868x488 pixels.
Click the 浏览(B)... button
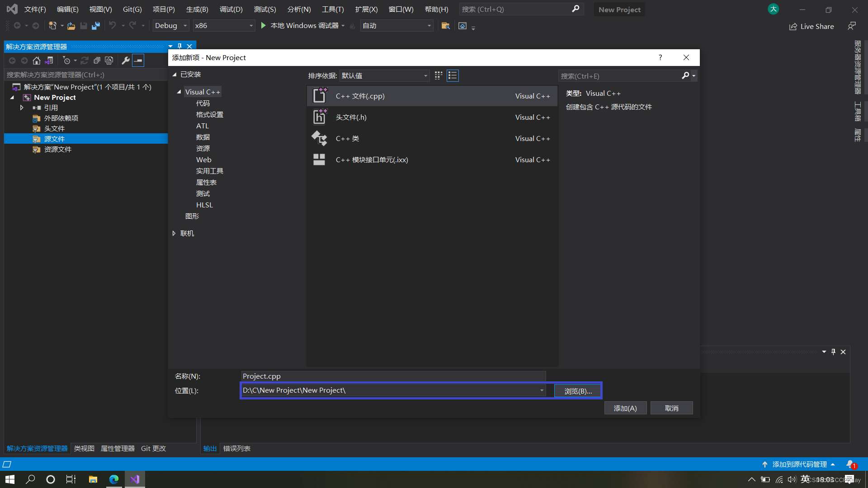tap(578, 391)
